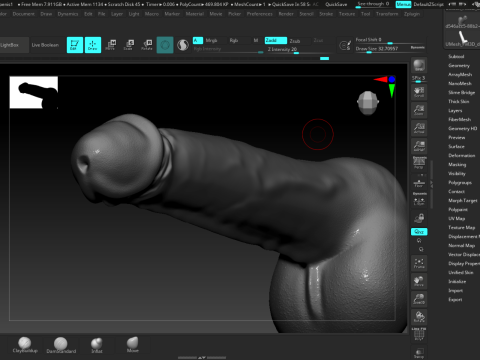The height and width of the screenshot is (360, 480).
Task: Click the camera head orientation icon
Action: point(368,103)
